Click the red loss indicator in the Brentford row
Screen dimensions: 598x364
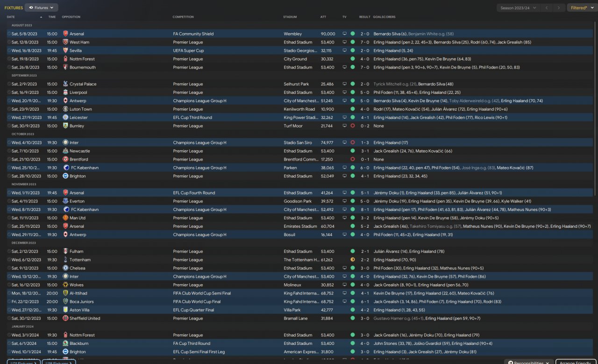(x=352, y=160)
